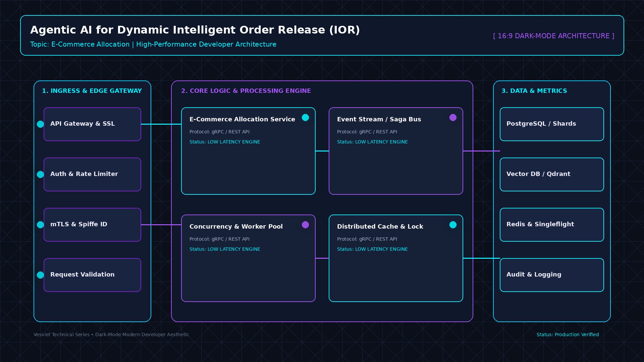The width and height of the screenshot is (644, 362).
Task: Click the cyan status dot in Distributed Cache & Lock
Action: click(453, 225)
